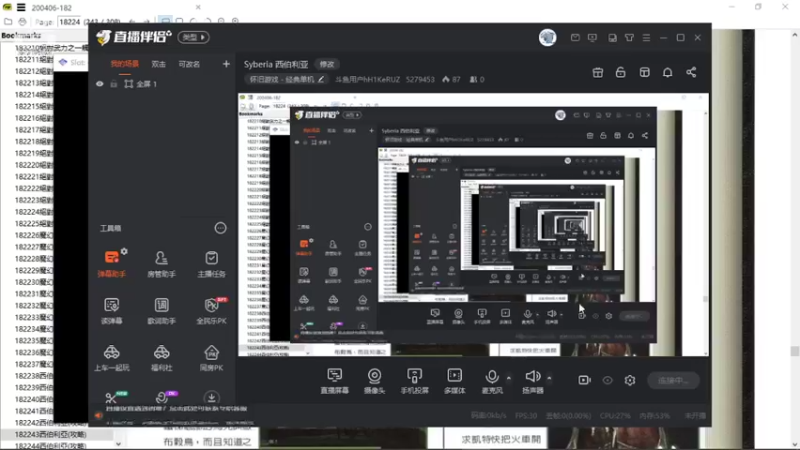Open the 主播任务 streamer tasks tool
The height and width of the screenshot is (450, 800).
[x=211, y=264]
